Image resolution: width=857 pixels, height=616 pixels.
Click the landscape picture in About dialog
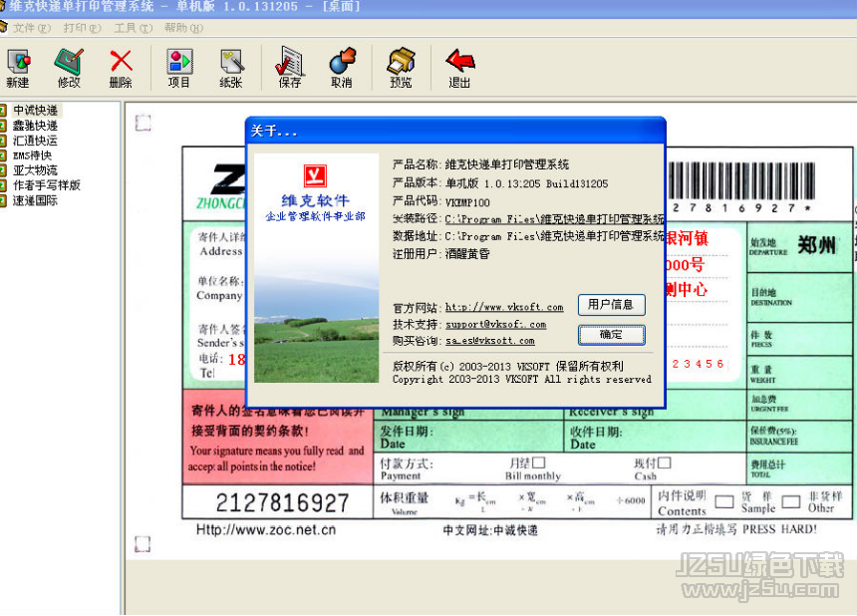317,325
